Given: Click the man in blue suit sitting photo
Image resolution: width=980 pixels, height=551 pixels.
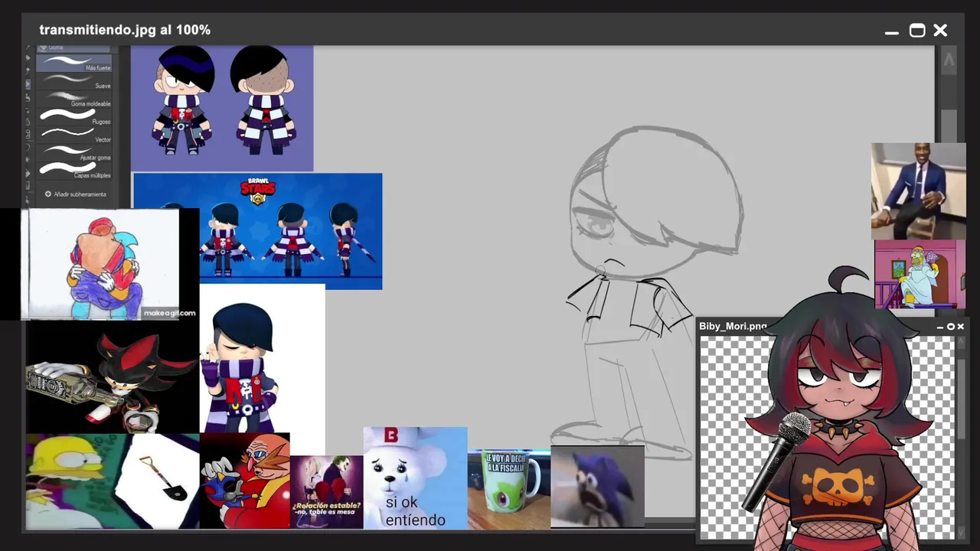Looking at the screenshot, I should coord(919,191).
